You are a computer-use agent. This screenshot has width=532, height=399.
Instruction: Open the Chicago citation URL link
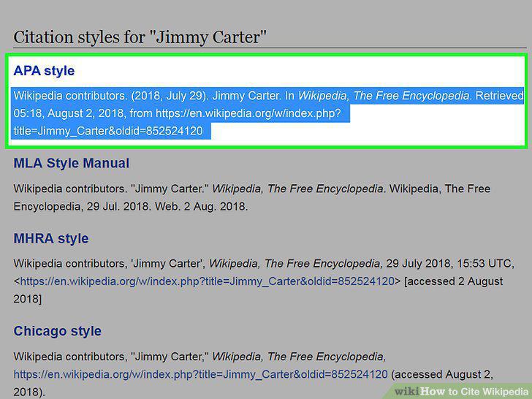pos(200,374)
